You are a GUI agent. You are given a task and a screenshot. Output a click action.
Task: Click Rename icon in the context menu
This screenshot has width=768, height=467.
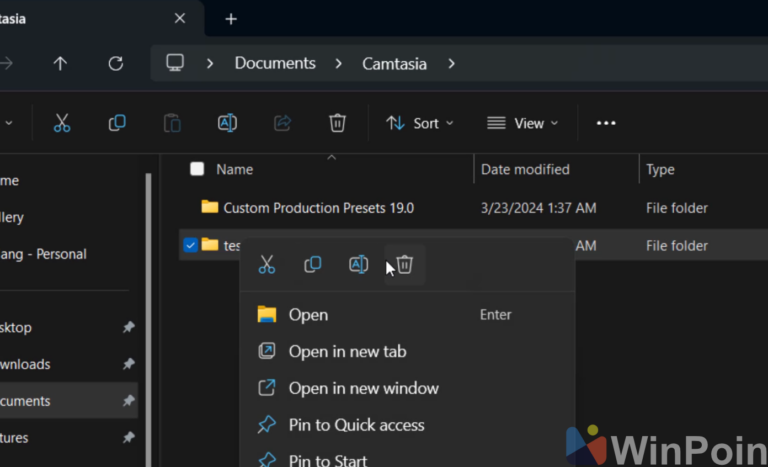click(359, 265)
